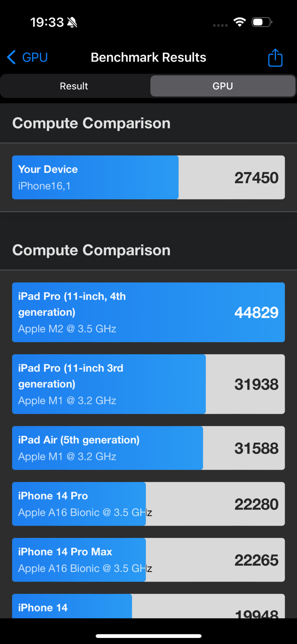Tap the silent mode bell icon
The width and height of the screenshot is (297, 644).
coord(72,22)
